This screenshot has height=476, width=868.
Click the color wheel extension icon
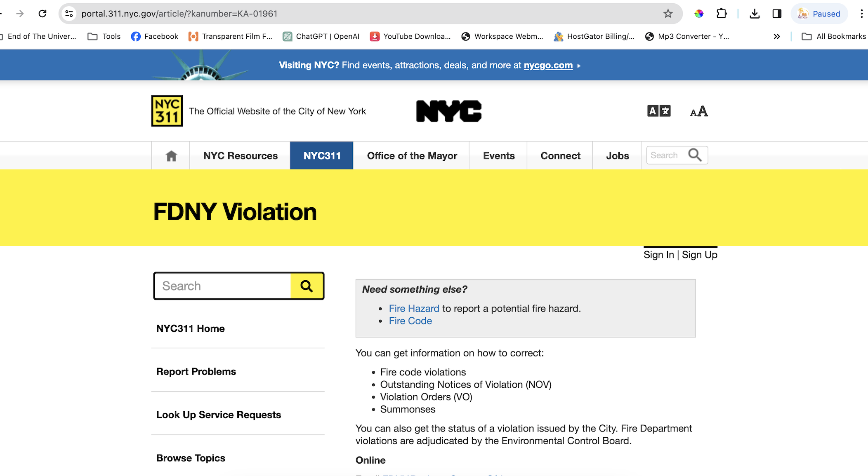click(699, 13)
